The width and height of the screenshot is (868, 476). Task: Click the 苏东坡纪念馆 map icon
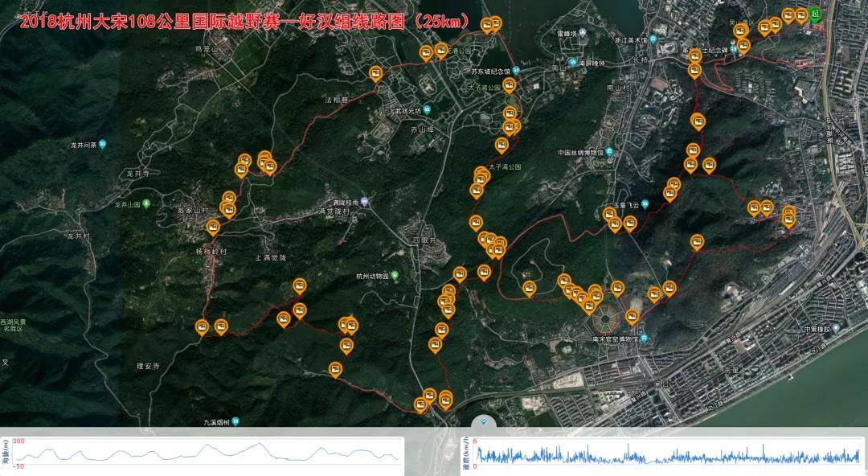pos(515,71)
